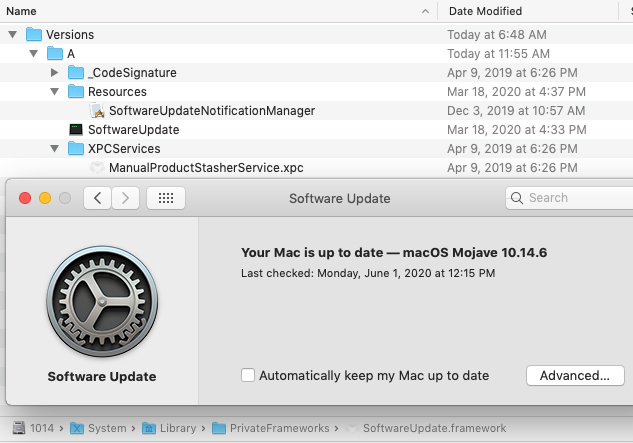
Task: Enable Automatically keep my Mac up to date
Action: (x=248, y=375)
